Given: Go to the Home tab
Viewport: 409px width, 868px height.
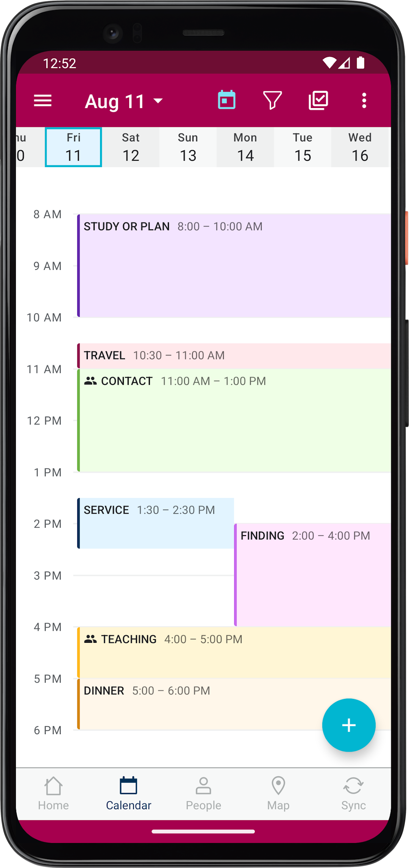Looking at the screenshot, I should tap(53, 794).
